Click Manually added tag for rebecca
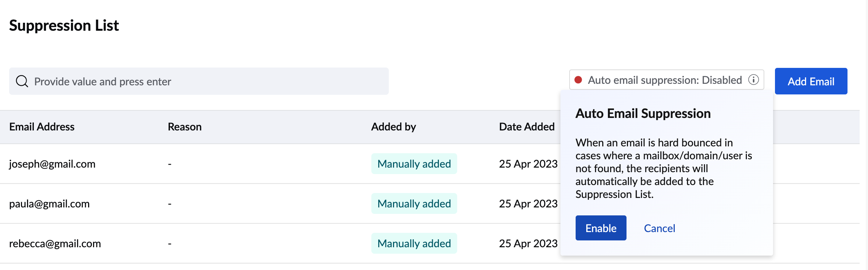This screenshot has height=270, width=868. (414, 243)
